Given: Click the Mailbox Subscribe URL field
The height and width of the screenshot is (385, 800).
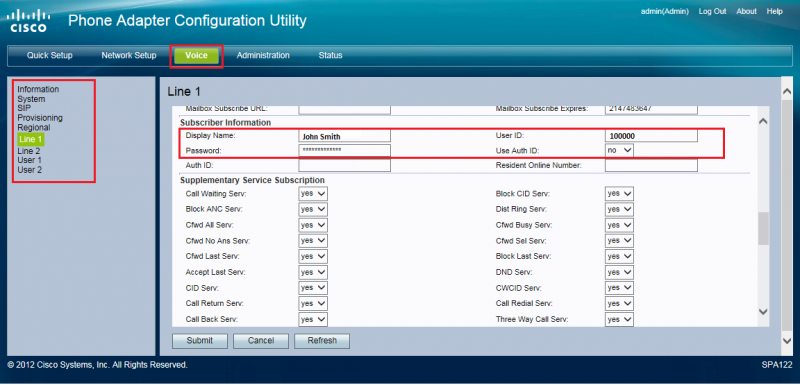Looking at the screenshot, I should (344, 110).
